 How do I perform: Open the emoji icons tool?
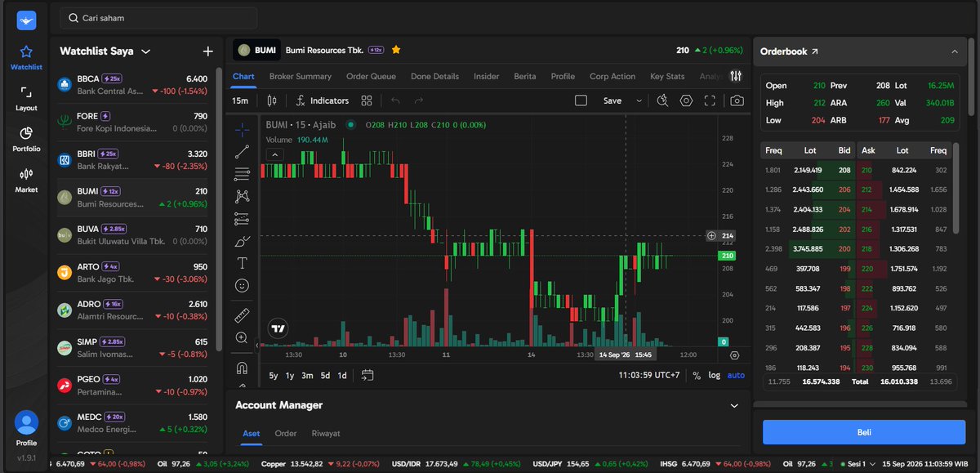[x=243, y=285]
